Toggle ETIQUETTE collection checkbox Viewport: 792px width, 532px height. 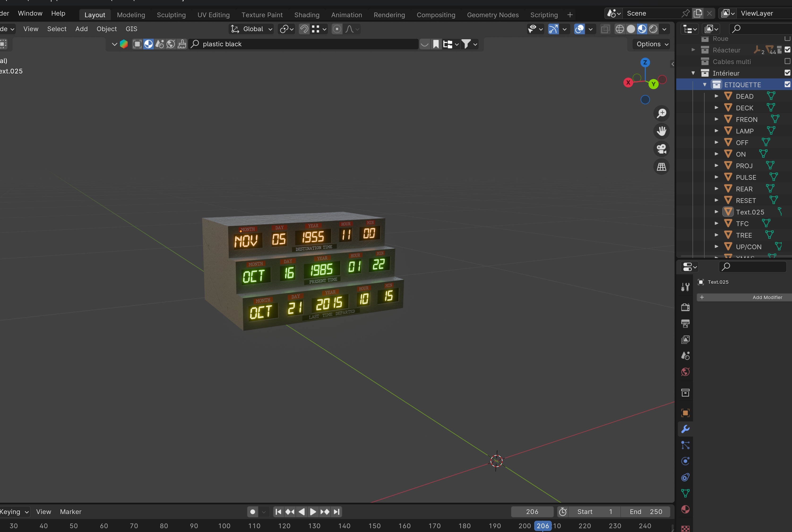click(787, 85)
